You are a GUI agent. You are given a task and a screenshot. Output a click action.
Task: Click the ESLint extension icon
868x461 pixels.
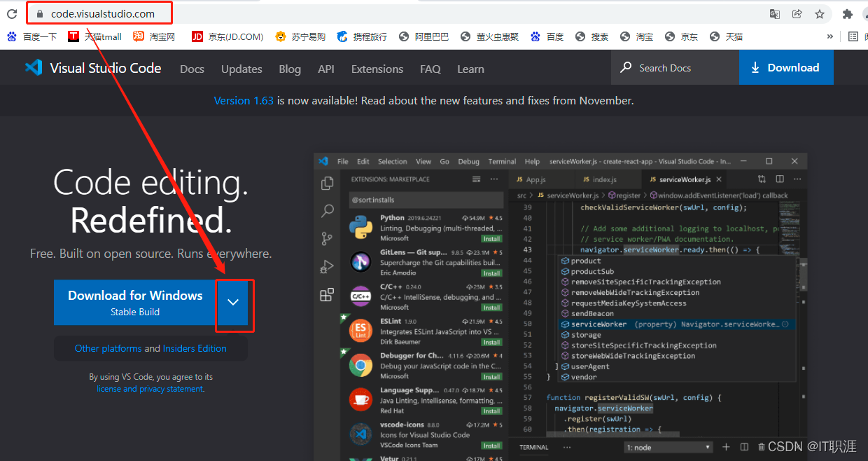tap(360, 331)
